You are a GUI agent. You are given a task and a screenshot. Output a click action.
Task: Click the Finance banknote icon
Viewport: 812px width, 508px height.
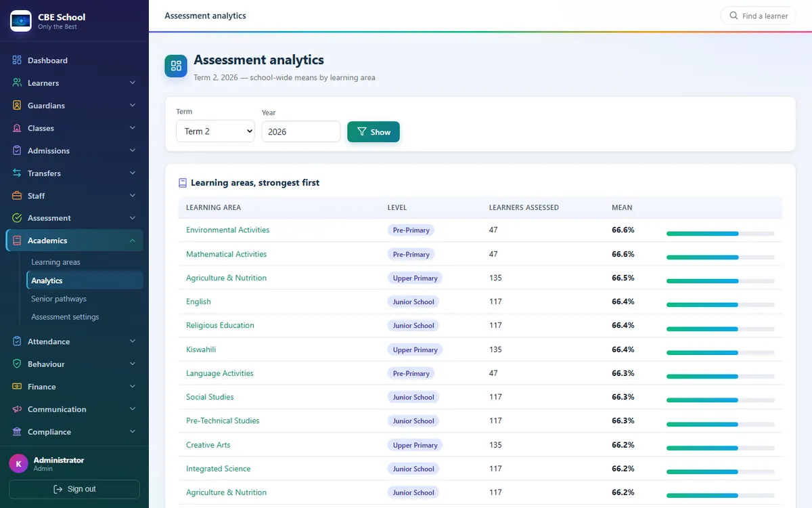[x=17, y=387]
